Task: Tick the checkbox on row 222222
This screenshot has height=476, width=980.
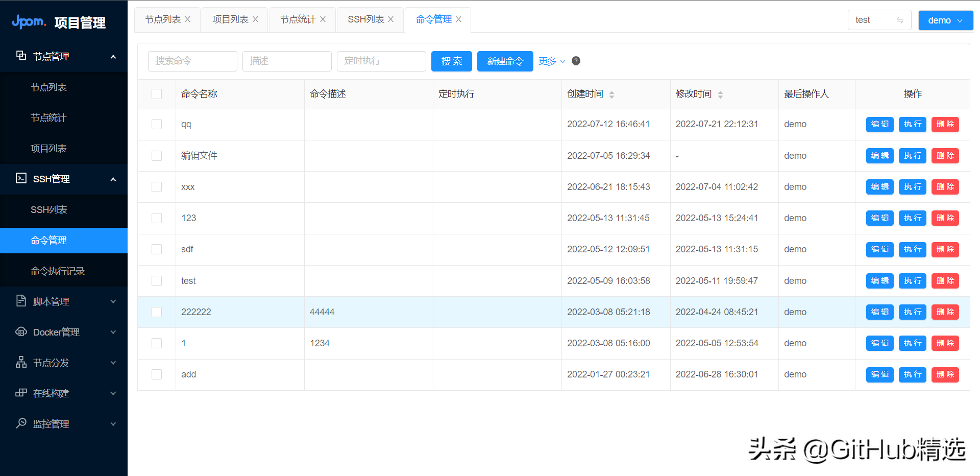Action: coord(157,312)
